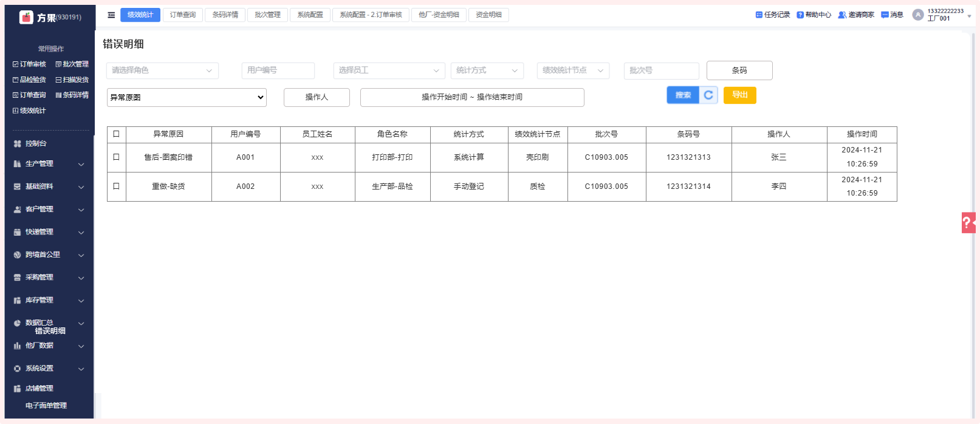Check the row for 售后-图案印错
This screenshot has width=980, height=424.
click(116, 157)
